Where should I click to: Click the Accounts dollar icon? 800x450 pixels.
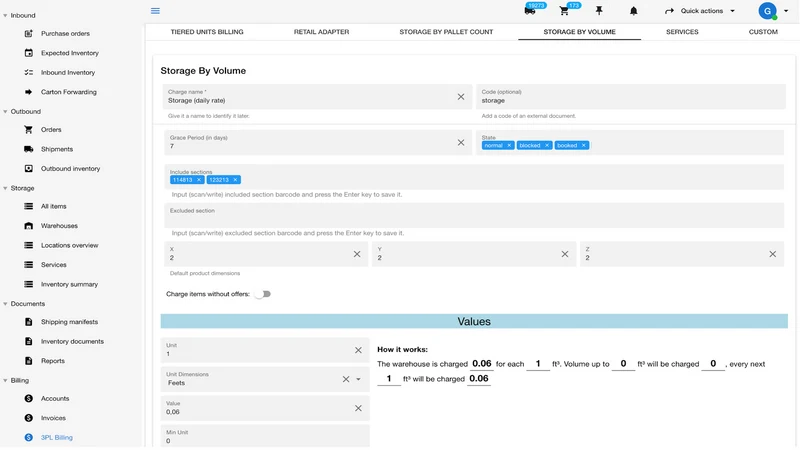point(29,398)
